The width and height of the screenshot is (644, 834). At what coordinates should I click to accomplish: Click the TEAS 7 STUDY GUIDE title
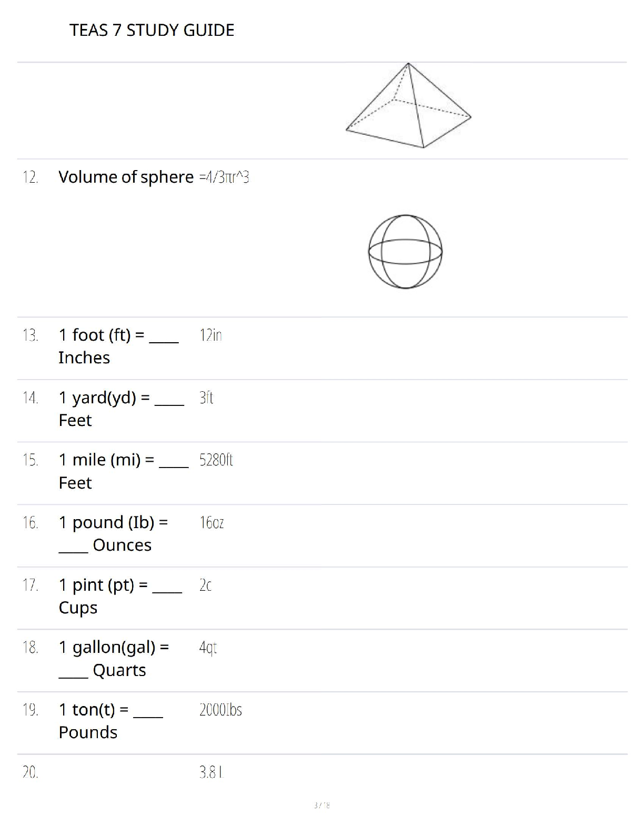[x=152, y=30]
